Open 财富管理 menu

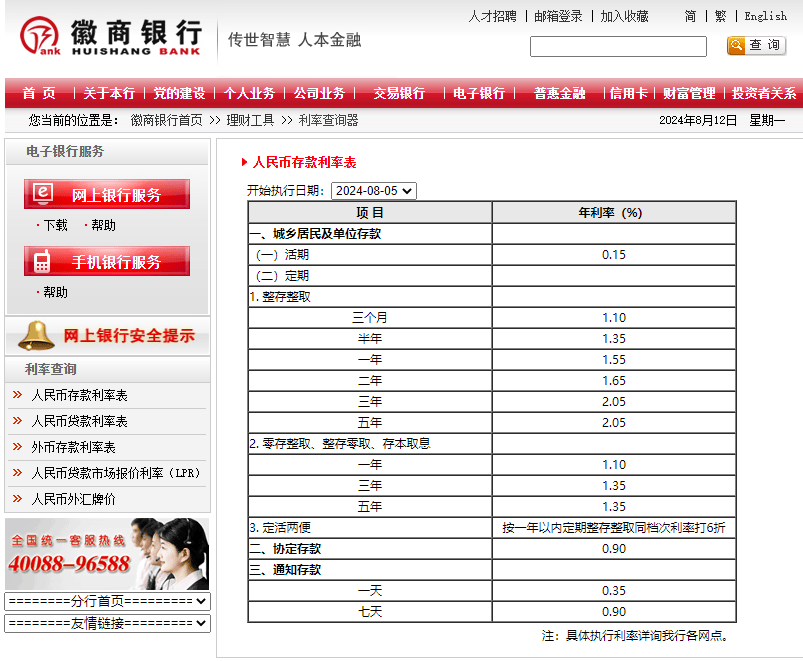click(x=689, y=93)
